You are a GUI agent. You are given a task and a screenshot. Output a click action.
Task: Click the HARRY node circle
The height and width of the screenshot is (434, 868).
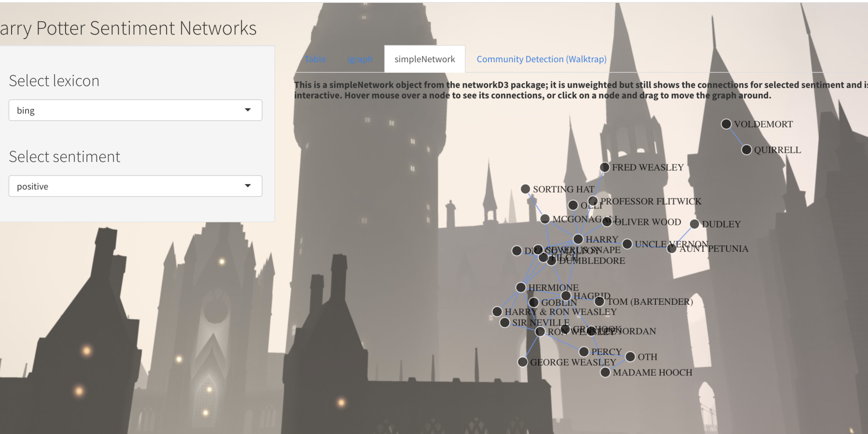[578, 239]
